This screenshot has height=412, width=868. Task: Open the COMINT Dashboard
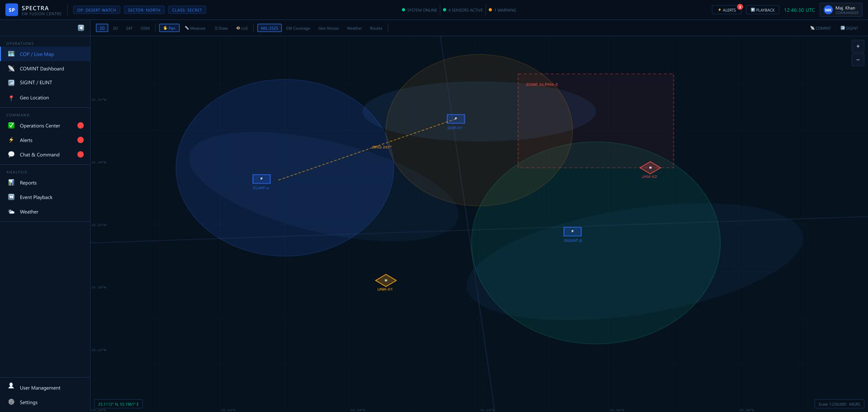coord(45,68)
